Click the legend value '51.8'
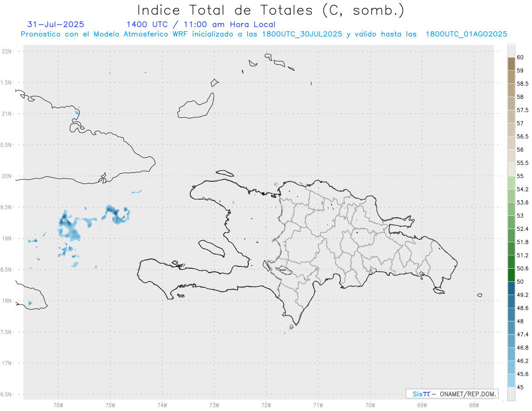 point(523,242)
